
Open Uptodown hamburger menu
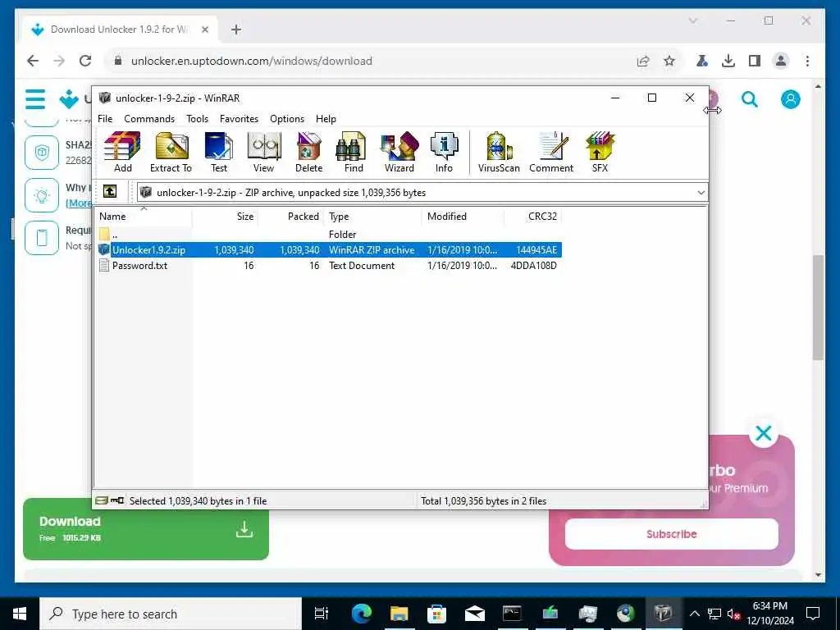tap(35, 99)
